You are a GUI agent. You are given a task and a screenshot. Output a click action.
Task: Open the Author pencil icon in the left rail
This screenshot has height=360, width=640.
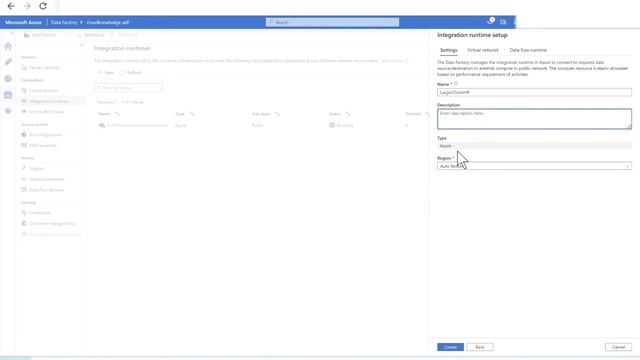(x=8, y=62)
